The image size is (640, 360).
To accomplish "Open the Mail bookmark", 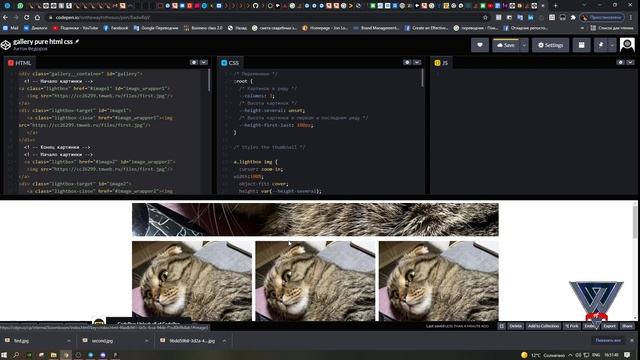I will [11, 28].
